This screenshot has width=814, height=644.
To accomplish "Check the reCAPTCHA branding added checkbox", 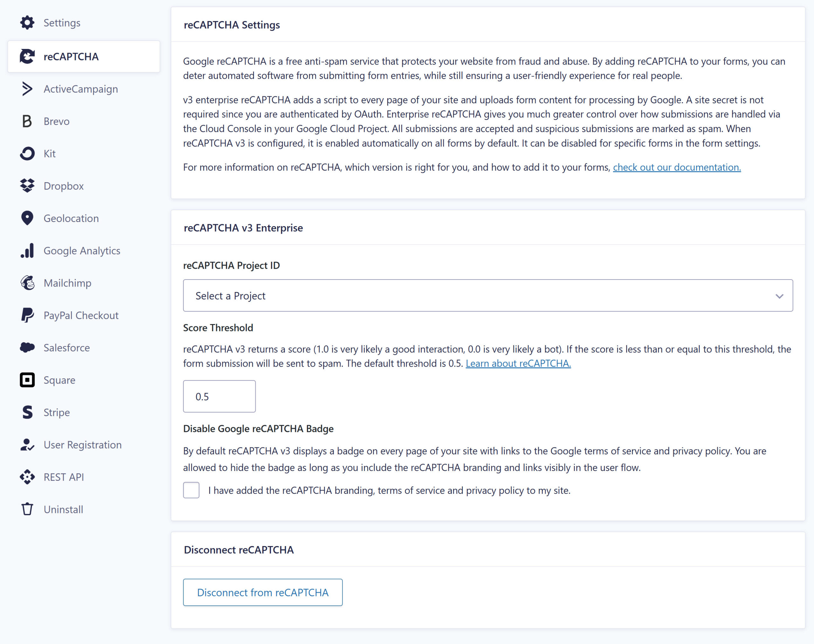I will pos(191,490).
